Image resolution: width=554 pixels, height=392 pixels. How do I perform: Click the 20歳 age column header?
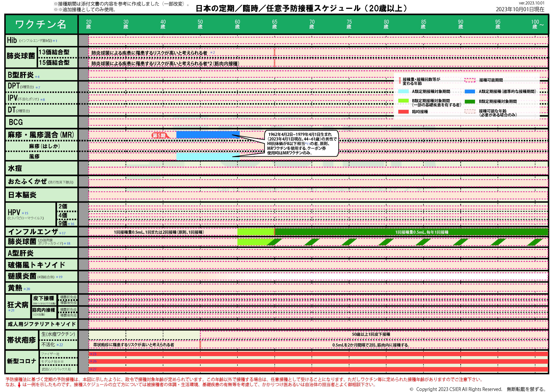pos(89,24)
